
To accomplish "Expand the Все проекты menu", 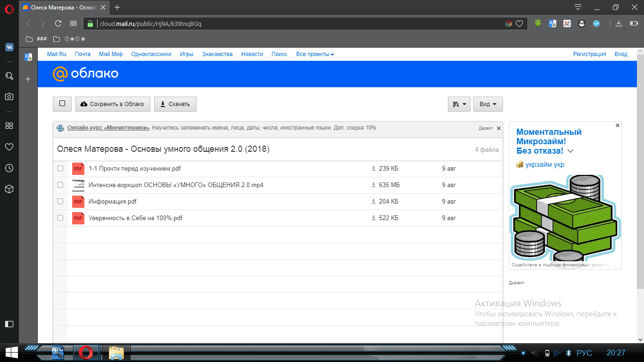I will [315, 54].
